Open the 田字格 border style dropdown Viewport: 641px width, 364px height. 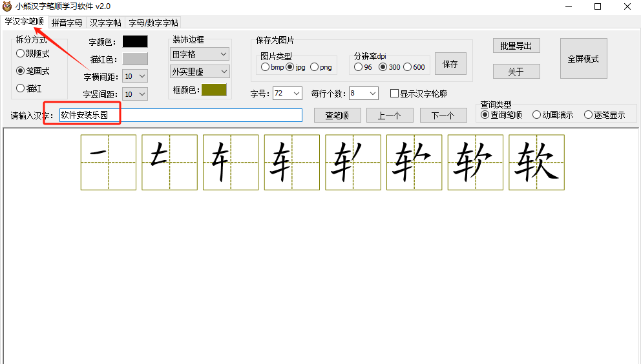pos(200,54)
